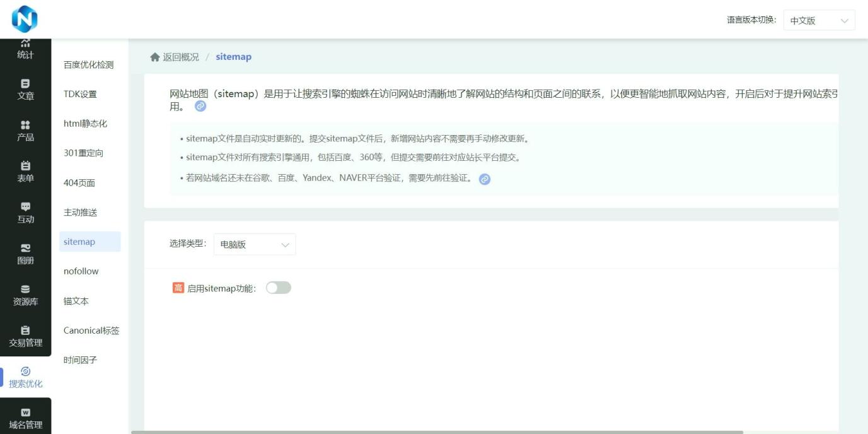868x434 pixels.
Task: Select 301重定向 in the SEO submenu
Action: point(83,153)
